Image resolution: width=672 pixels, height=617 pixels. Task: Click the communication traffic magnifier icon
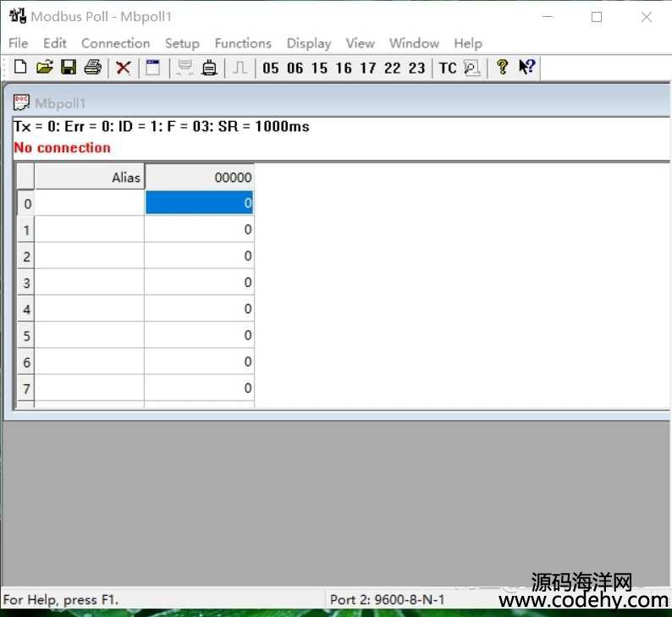click(472, 68)
